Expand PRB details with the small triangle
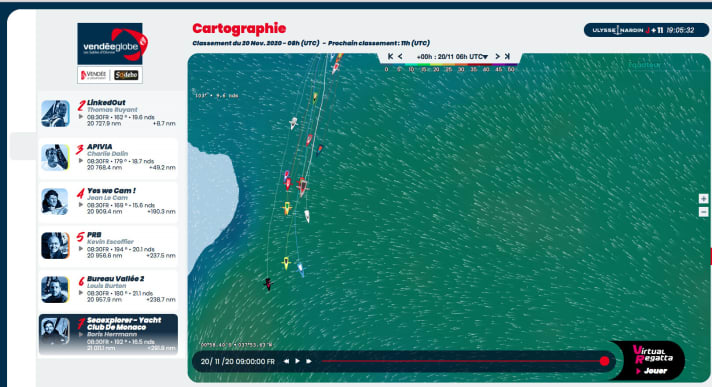The height and width of the screenshot is (387, 712). 81,249
